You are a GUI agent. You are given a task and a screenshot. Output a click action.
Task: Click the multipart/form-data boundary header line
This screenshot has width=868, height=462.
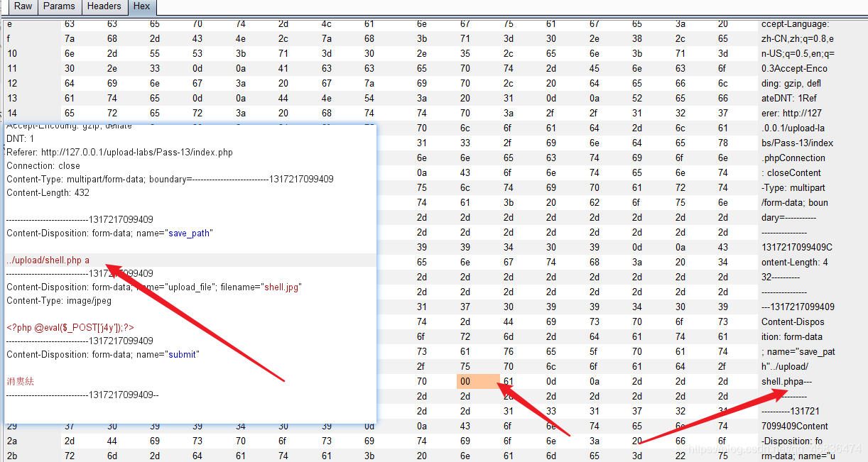(170, 180)
